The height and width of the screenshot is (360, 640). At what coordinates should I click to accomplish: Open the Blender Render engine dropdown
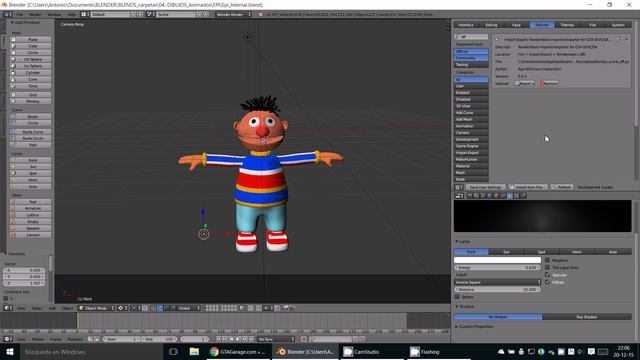point(233,14)
